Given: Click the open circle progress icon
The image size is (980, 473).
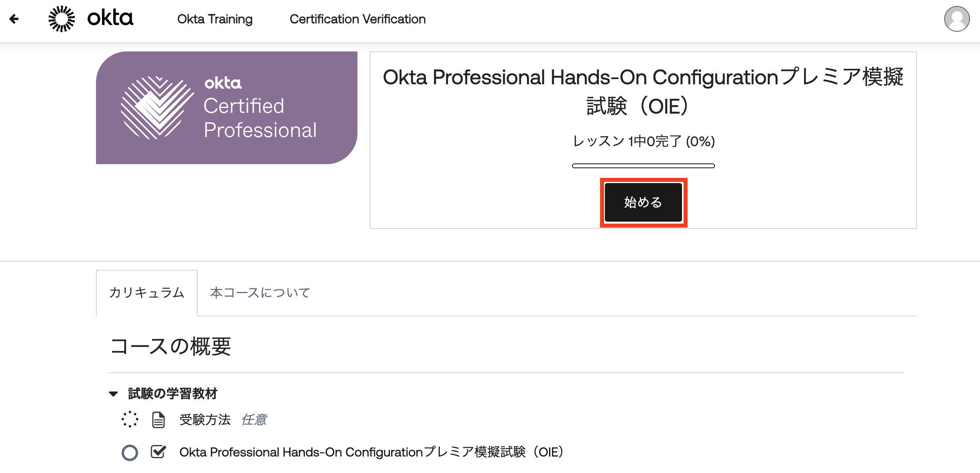Looking at the screenshot, I should pyautogui.click(x=130, y=453).
